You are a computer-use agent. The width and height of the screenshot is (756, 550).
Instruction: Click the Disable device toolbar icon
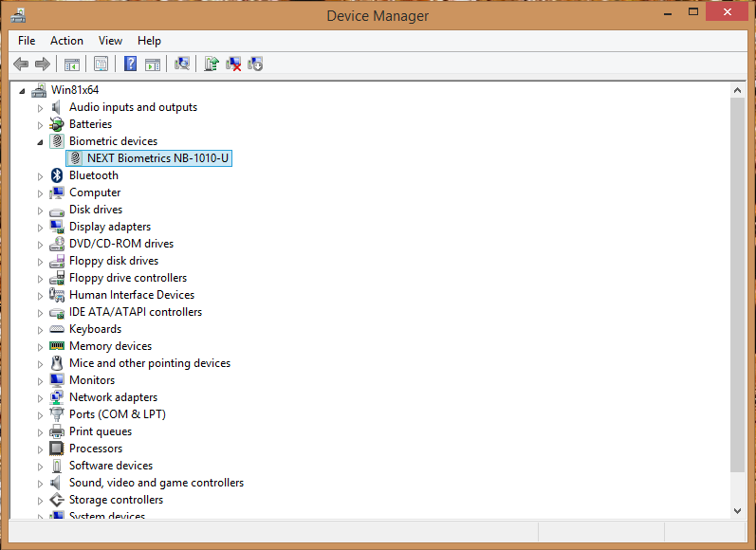pos(255,64)
